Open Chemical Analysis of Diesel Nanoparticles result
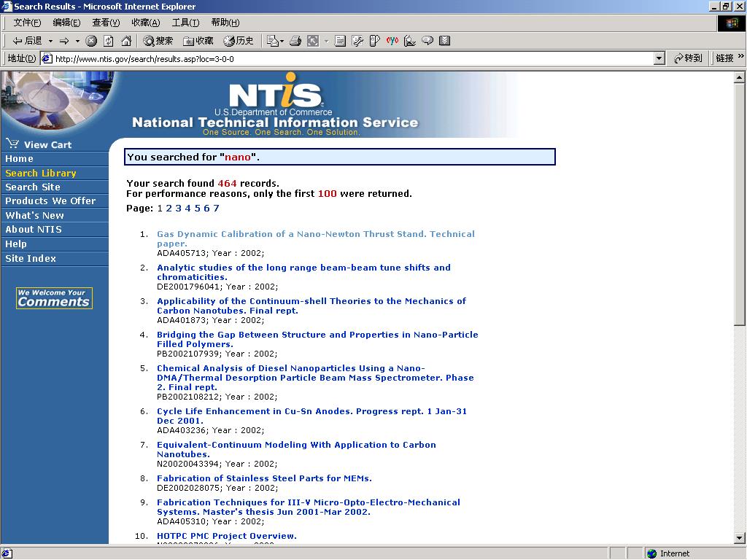Viewport: 747px width, 560px height. tap(315, 378)
